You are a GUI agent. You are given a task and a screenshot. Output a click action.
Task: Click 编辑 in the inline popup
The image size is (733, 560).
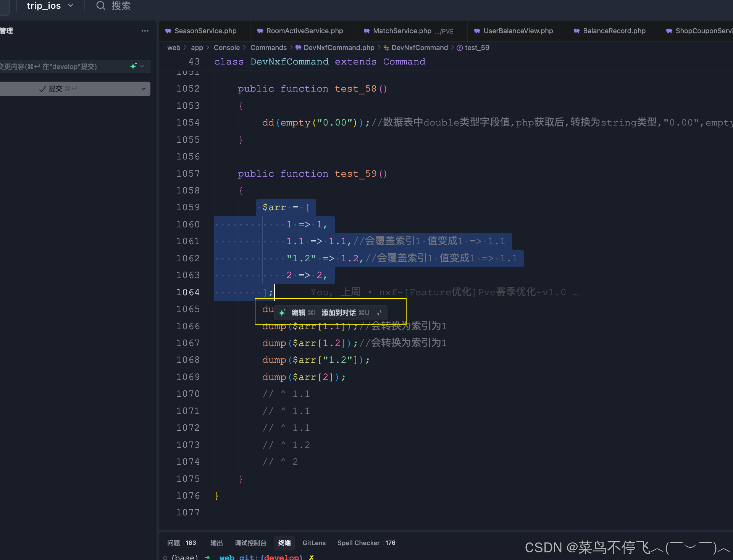[298, 313]
